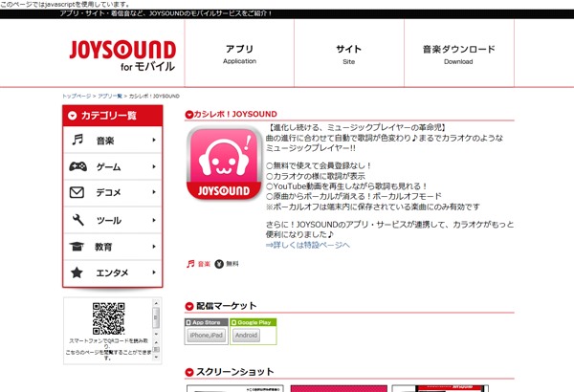
Task: Click the スクリーンショット section arrow icon
Action: tap(189, 372)
